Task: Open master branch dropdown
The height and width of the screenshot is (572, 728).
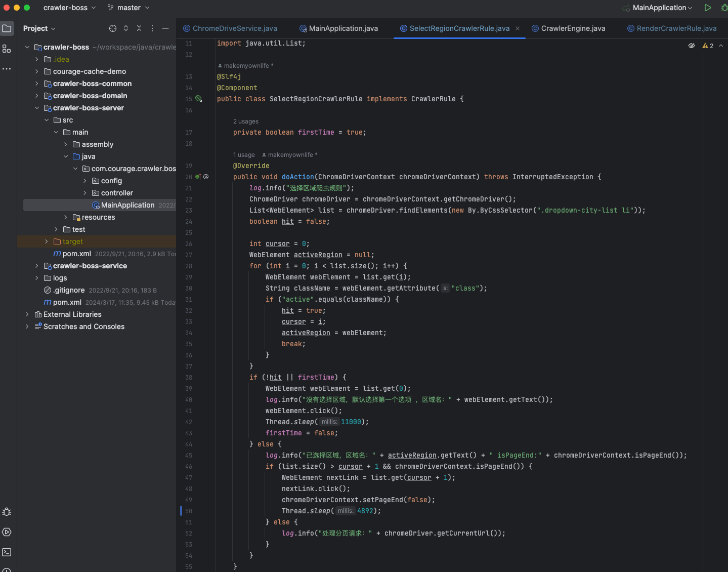Action: [129, 8]
